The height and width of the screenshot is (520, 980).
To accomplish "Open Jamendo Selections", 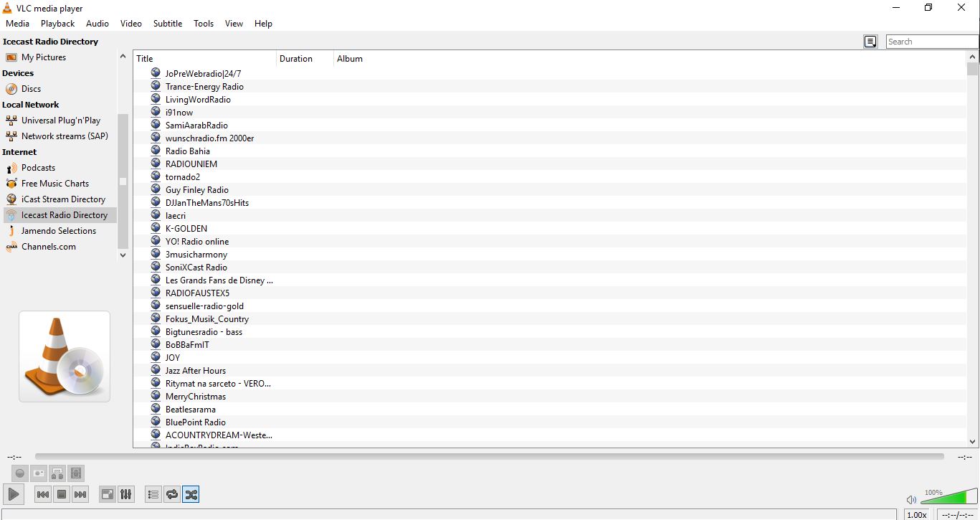I will [59, 231].
